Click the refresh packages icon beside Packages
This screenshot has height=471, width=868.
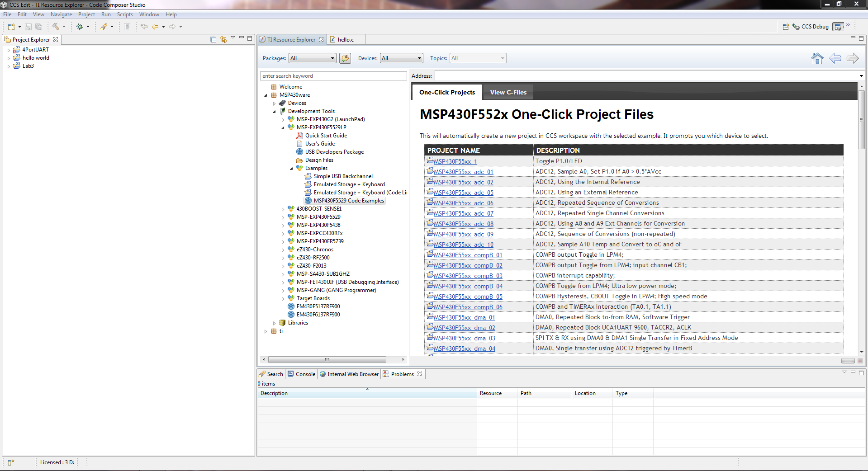(x=345, y=58)
